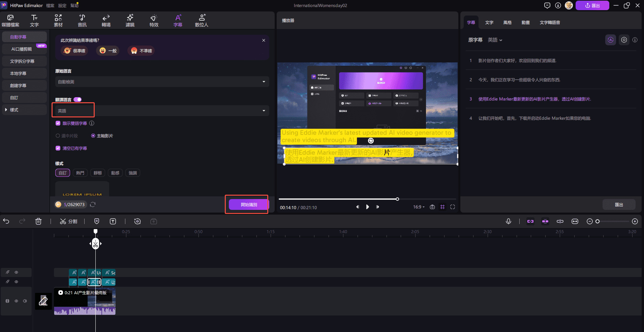Toggle the 翻譯語言 switch off
Viewport: 644px width, 332px height.
point(78,100)
